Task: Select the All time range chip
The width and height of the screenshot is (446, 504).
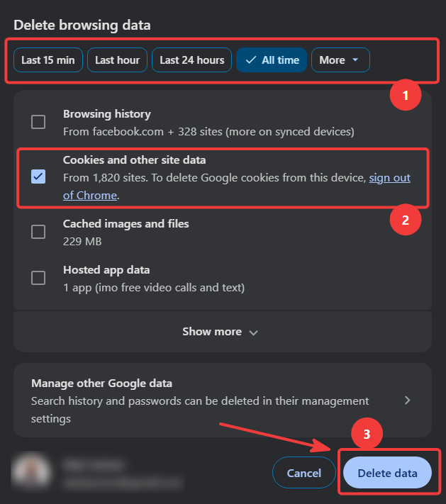Action: 272,60
